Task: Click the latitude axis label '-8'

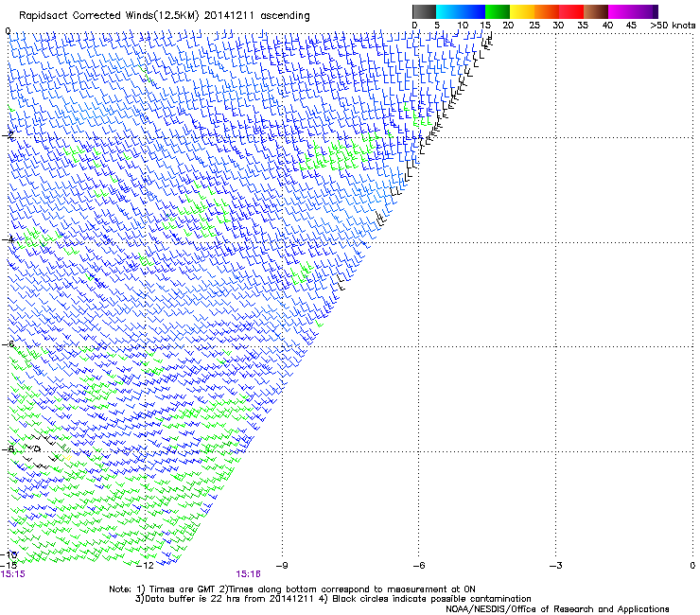Action: coord(8,449)
